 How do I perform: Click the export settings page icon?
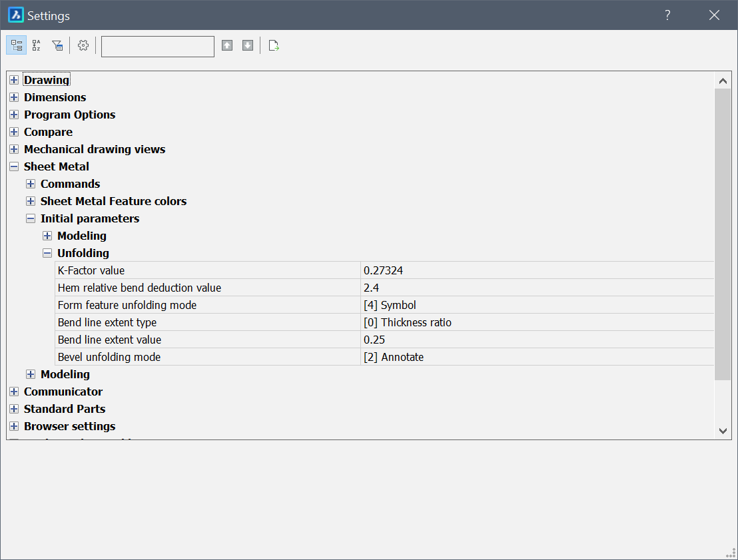point(273,45)
